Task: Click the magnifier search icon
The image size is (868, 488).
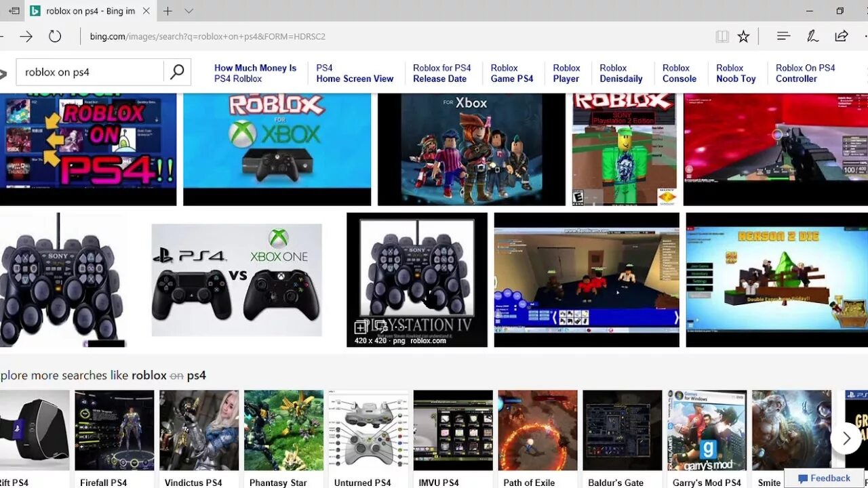Action: [x=177, y=72]
